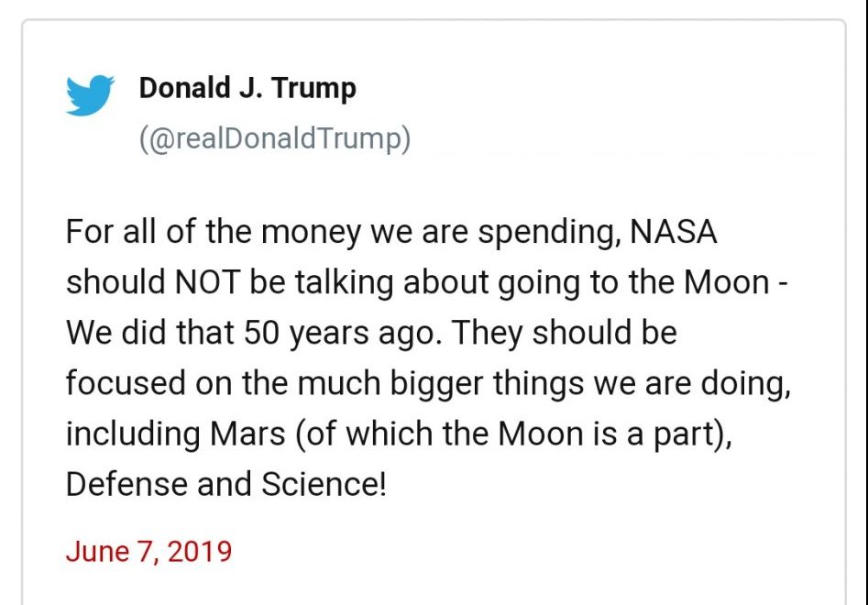Click the year 2019 in the date
The image size is (868, 605).
(199, 551)
